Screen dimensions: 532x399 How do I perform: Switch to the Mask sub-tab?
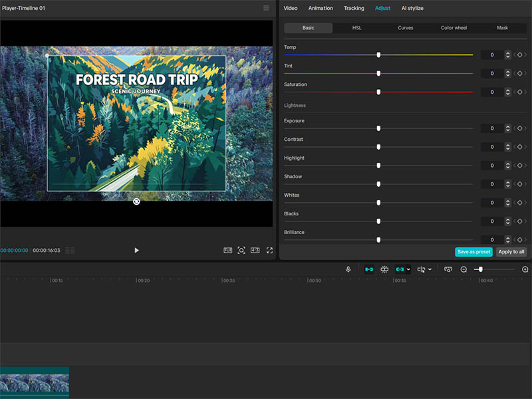tap(502, 28)
